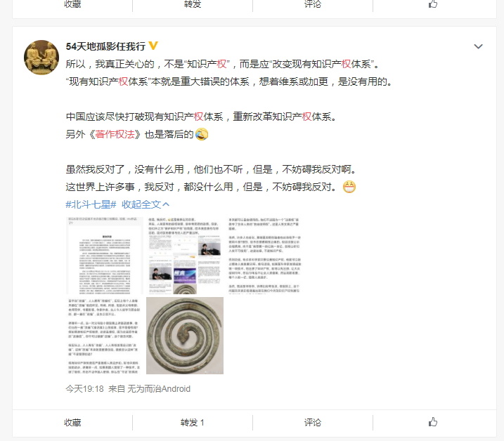
Task: Click thumbs-up icon of previous post above
Action: pos(433,4)
